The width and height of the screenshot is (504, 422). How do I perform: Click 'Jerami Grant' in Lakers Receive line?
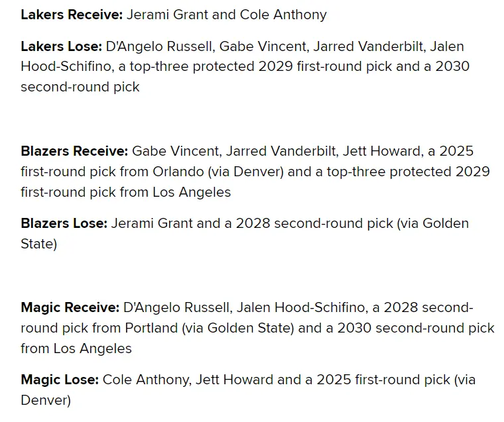(x=167, y=15)
